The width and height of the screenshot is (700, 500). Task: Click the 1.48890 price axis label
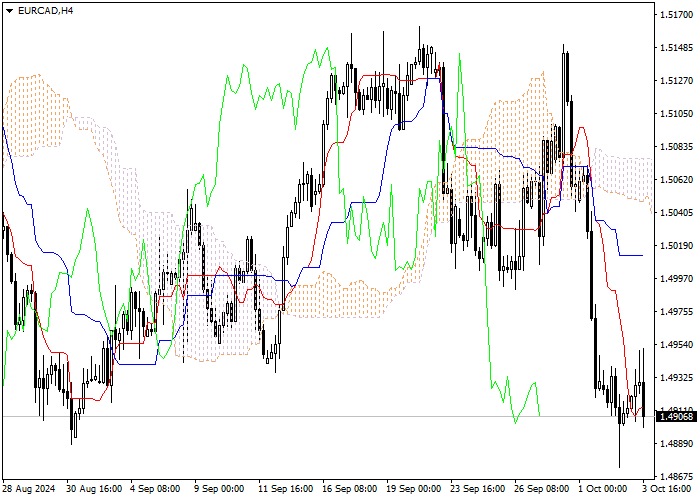pyautogui.click(x=676, y=443)
